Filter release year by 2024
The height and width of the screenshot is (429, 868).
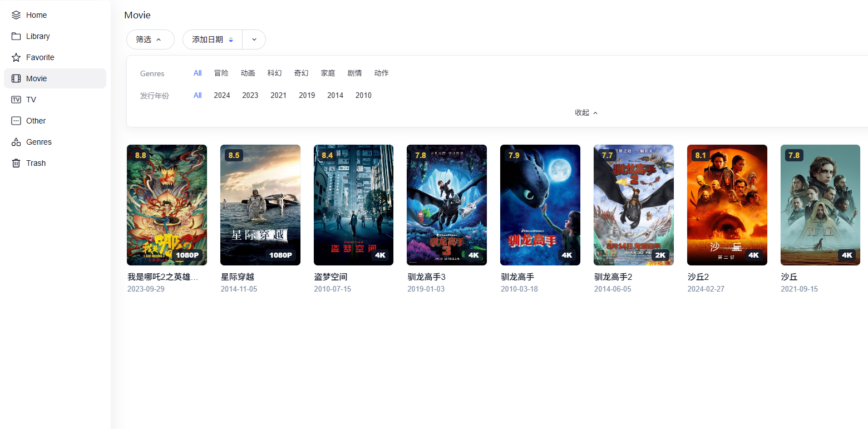[x=222, y=95]
